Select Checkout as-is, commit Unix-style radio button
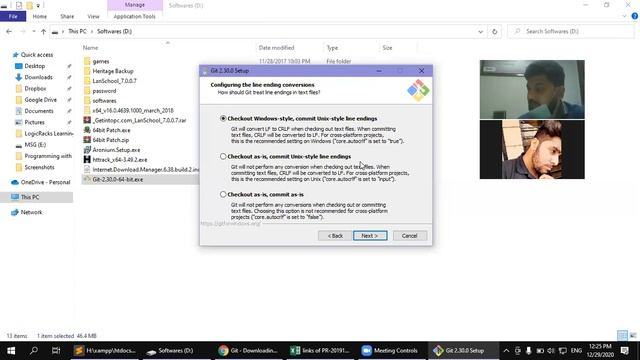Image resolution: width=640 pixels, height=360 pixels. [223, 156]
